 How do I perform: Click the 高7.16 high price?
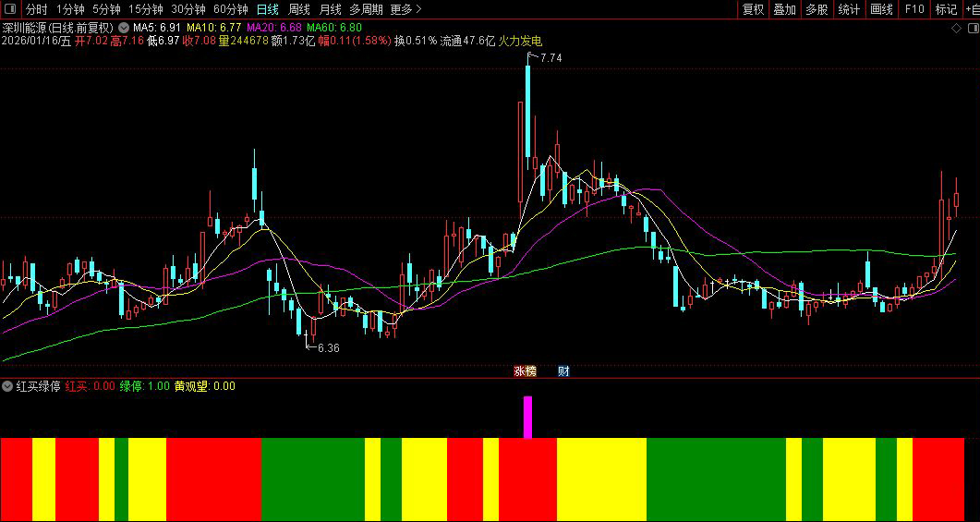click(127, 41)
